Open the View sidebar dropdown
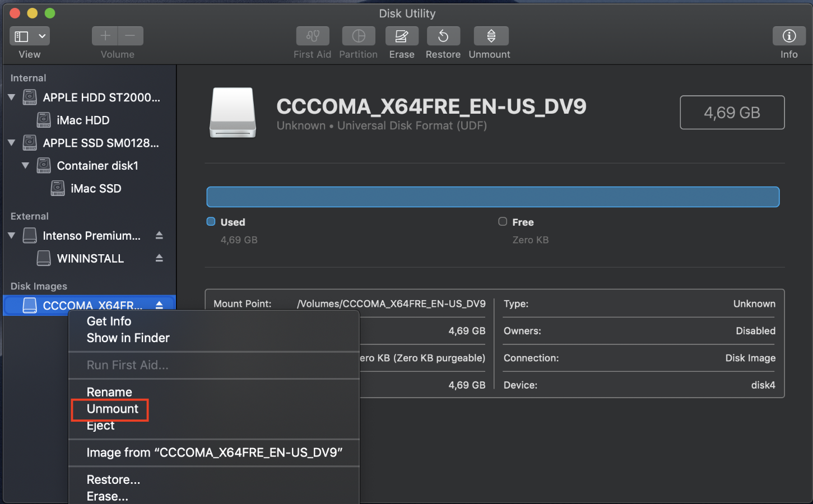This screenshot has width=813, height=504. (30, 36)
